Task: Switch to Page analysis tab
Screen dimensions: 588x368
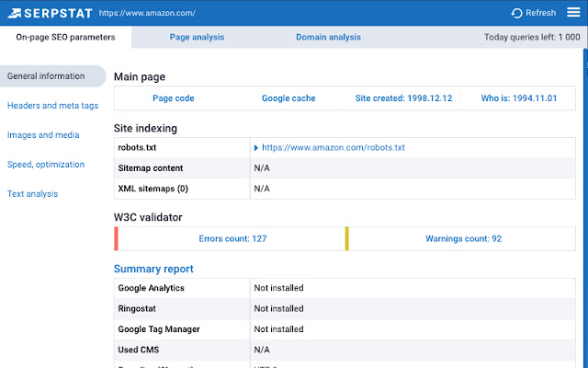Action: pyautogui.click(x=197, y=38)
